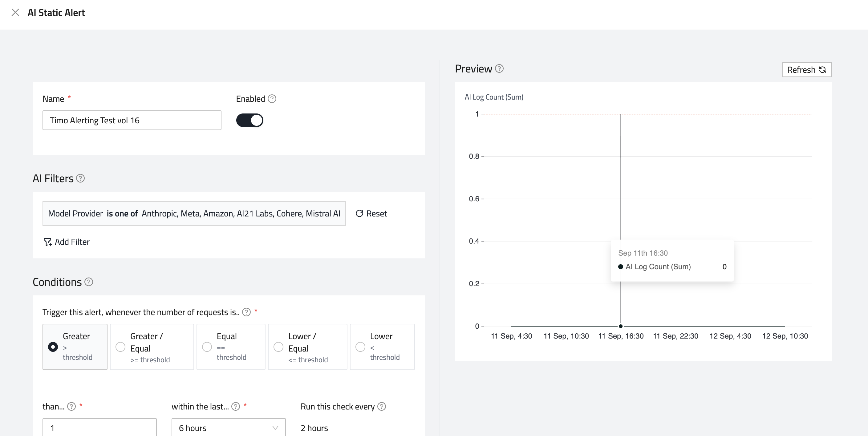This screenshot has height=436, width=868.
Task: Reset the AI filters
Action: coord(371,213)
